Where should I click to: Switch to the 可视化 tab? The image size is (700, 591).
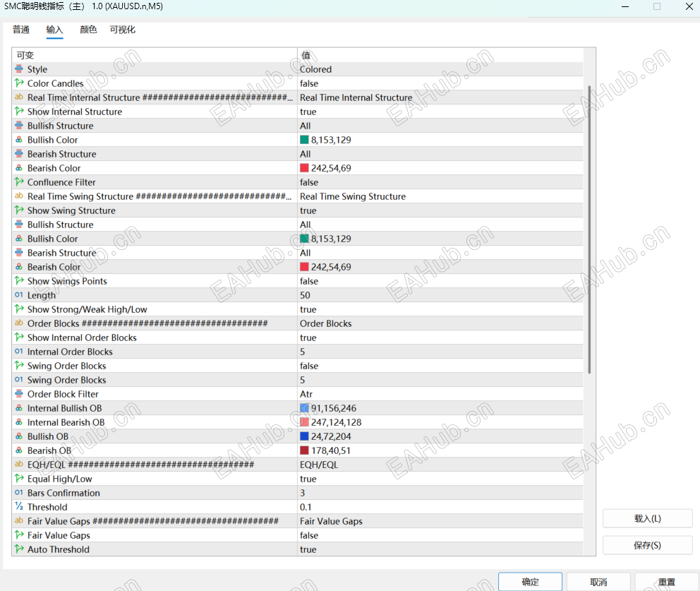pos(122,30)
